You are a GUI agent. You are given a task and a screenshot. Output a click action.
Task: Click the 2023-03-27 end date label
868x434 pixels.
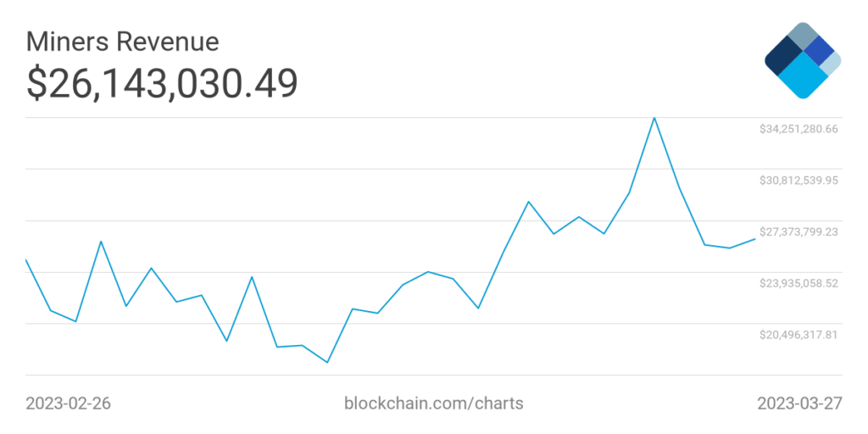pyautogui.click(x=799, y=403)
